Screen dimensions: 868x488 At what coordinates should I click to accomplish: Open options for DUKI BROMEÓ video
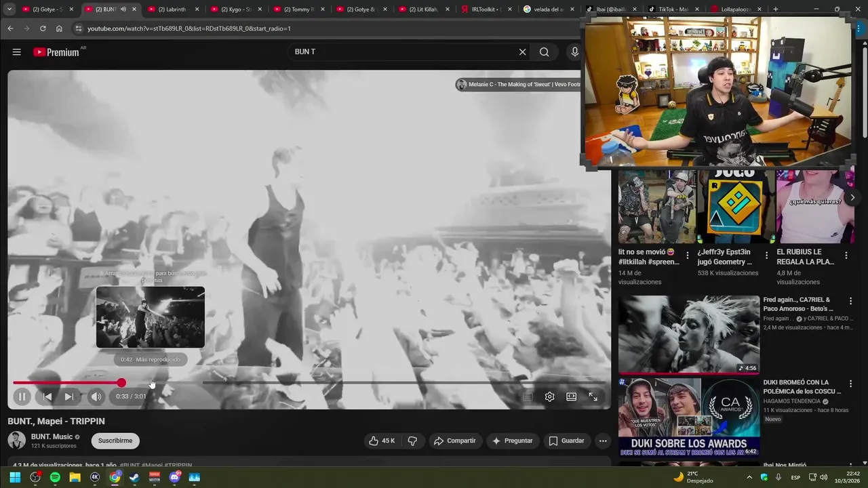click(x=850, y=384)
